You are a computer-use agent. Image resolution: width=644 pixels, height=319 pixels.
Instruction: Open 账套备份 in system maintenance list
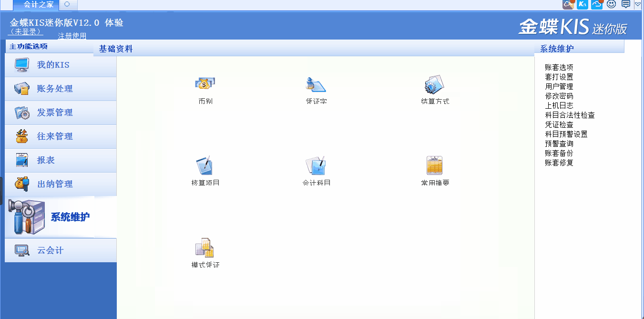(559, 153)
